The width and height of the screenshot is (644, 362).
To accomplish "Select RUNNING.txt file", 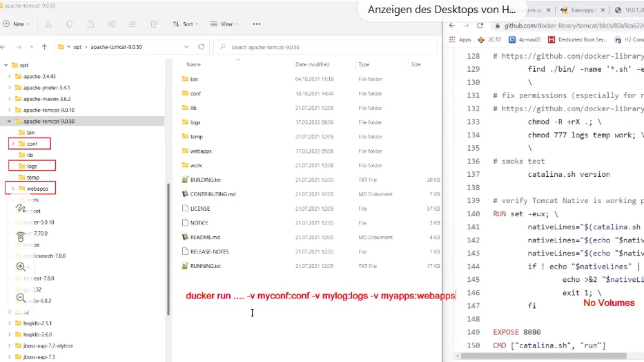I will pos(206,266).
